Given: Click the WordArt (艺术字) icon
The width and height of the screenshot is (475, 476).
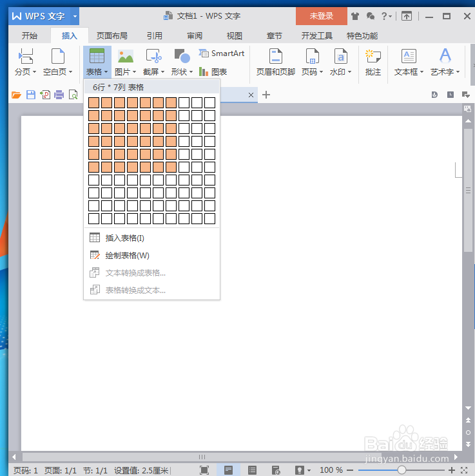Looking at the screenshot, I should pos(445,56).
